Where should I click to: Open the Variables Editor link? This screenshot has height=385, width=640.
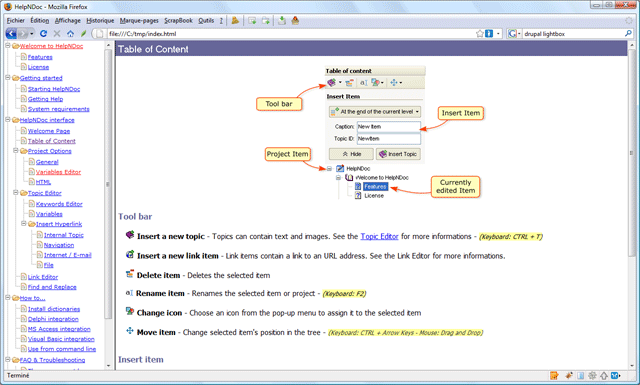(58, 172)
